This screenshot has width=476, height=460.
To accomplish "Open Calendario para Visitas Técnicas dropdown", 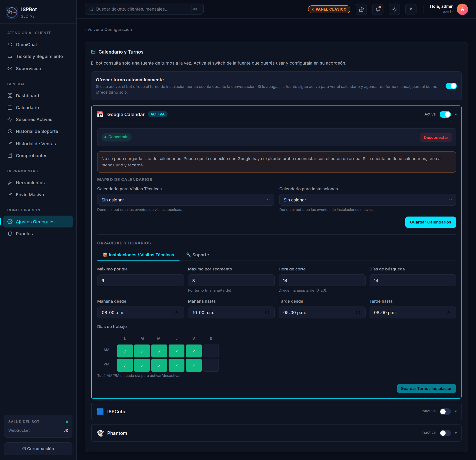I will coord(186,200).
